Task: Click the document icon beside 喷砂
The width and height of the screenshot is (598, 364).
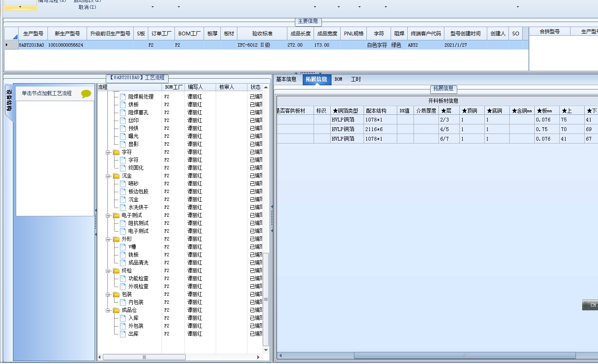Action: coord(123,183)
